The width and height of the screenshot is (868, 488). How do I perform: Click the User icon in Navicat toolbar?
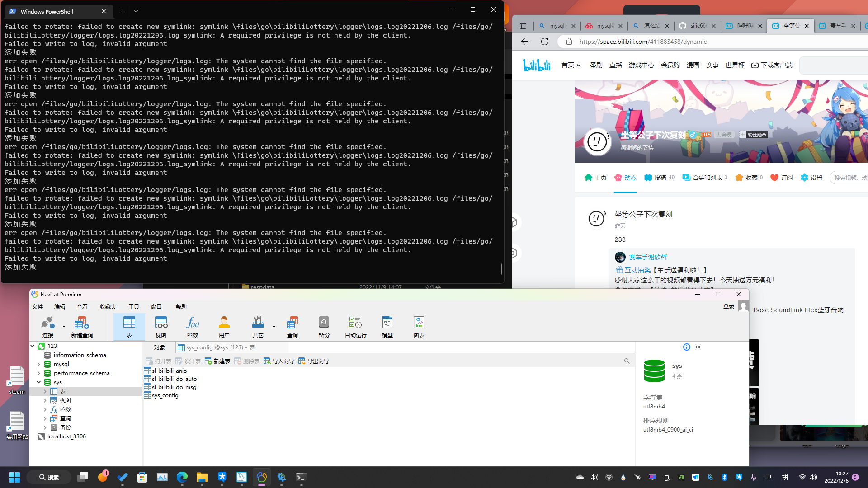coord(224,327)
